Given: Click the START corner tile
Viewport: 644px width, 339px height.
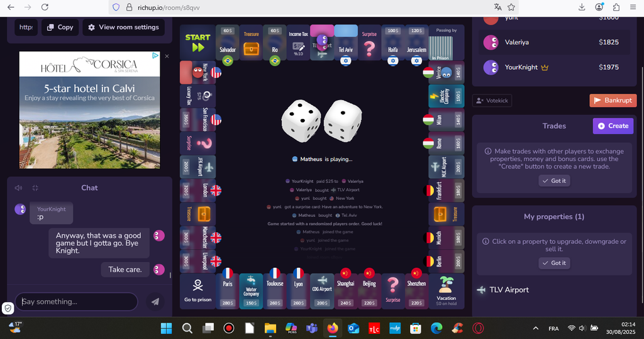Looking at the screenshot, I should (197, 43).
